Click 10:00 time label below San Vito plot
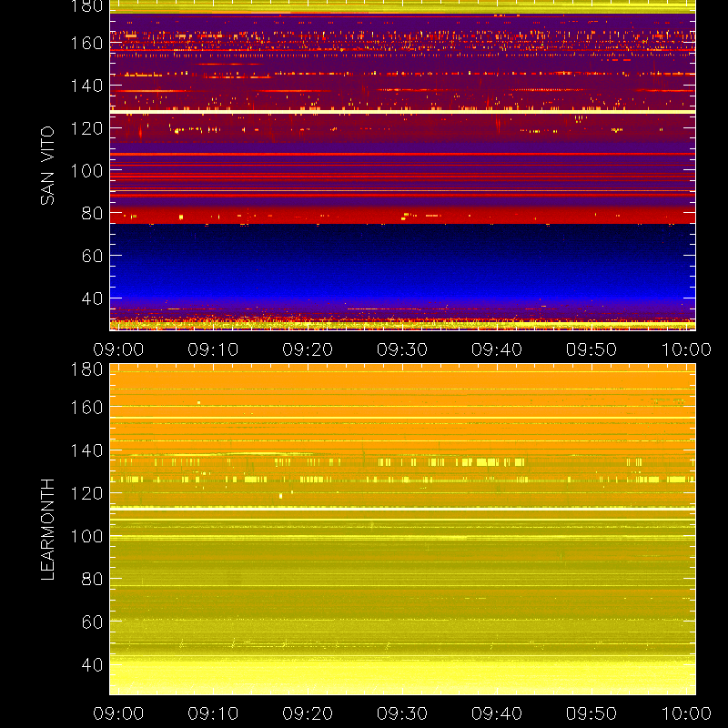 [x=686, y=349]
